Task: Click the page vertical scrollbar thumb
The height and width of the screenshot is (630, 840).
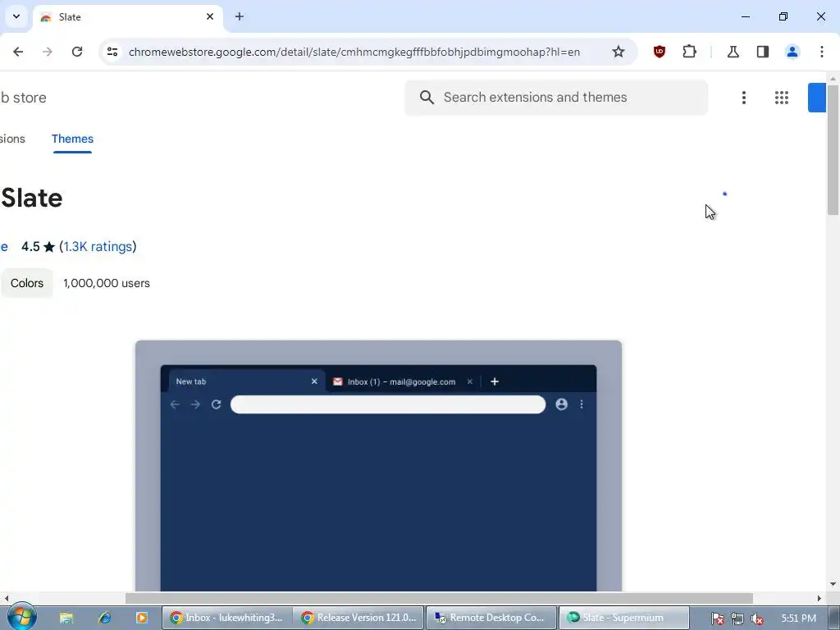Action: click(x=833, y=149)
